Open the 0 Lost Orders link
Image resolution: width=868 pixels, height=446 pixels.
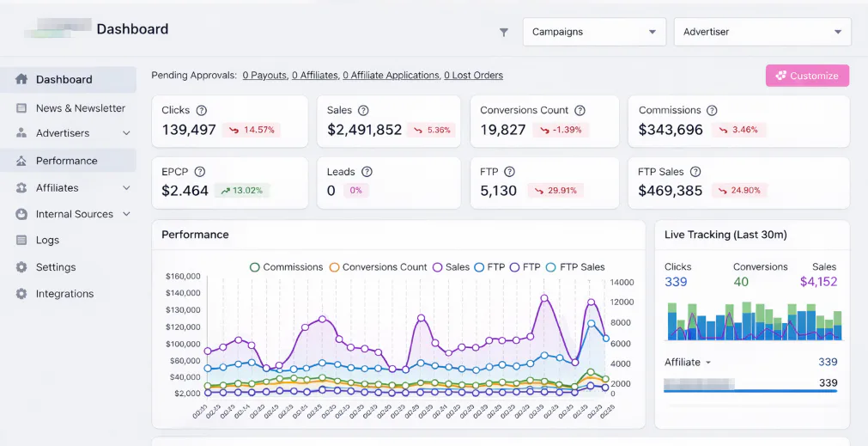[x=473, y=76]
